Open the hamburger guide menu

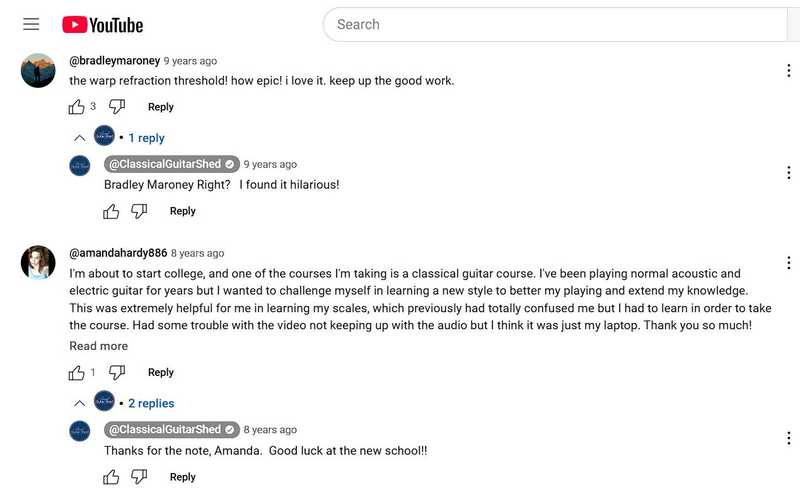point(31,24)
